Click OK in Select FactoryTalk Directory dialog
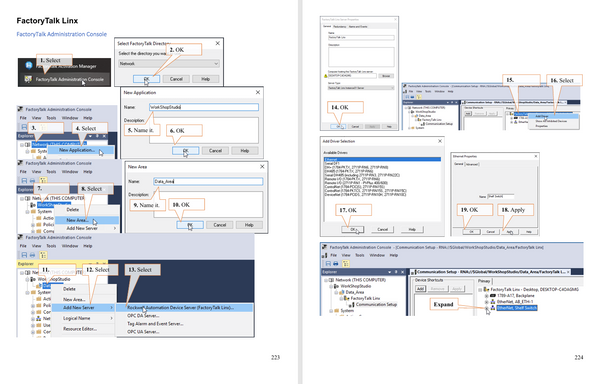600x384 pixels. click(x=146, y=79)
